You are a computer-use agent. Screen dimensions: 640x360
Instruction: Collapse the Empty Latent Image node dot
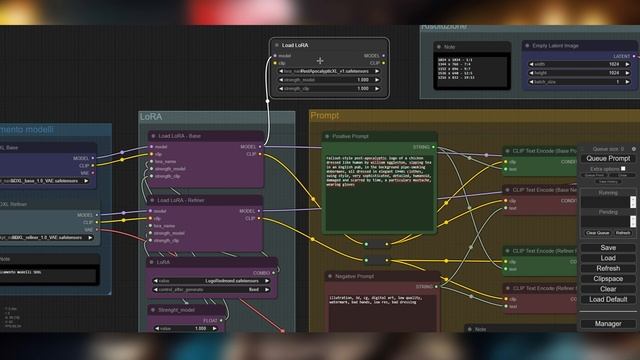click(x=527, y=46)
